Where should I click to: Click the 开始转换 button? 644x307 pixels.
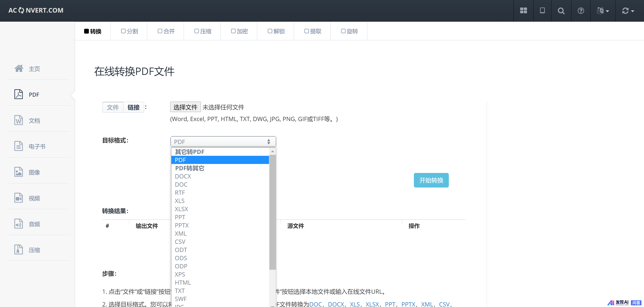click(431, 180)
